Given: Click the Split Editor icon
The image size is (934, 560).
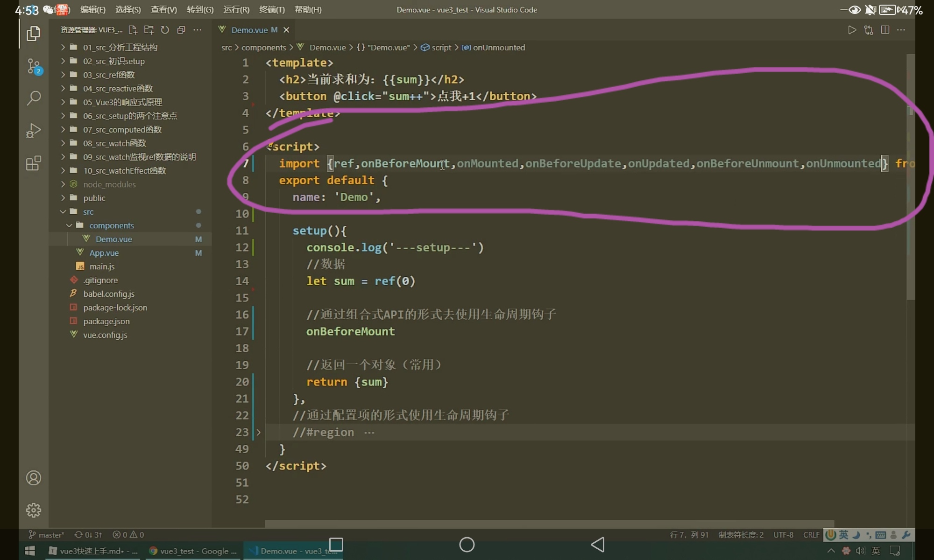Looking at the screenshot, I should [884, 30].
